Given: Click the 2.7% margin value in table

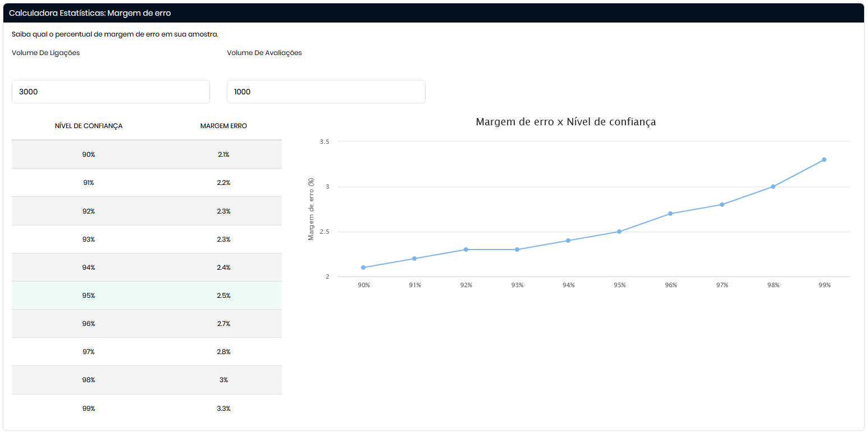Looking at the screenshot, I should coord(223,324).
